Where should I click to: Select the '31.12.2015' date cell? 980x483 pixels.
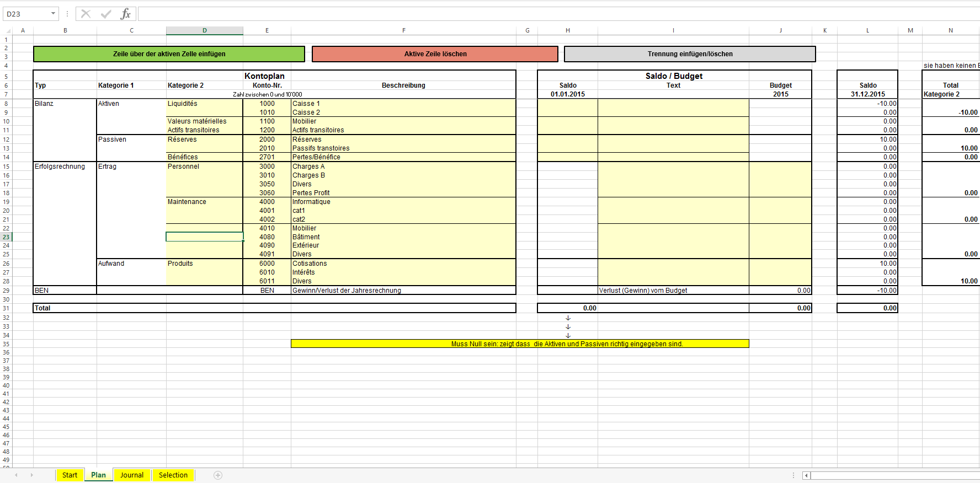coord(867,94)
